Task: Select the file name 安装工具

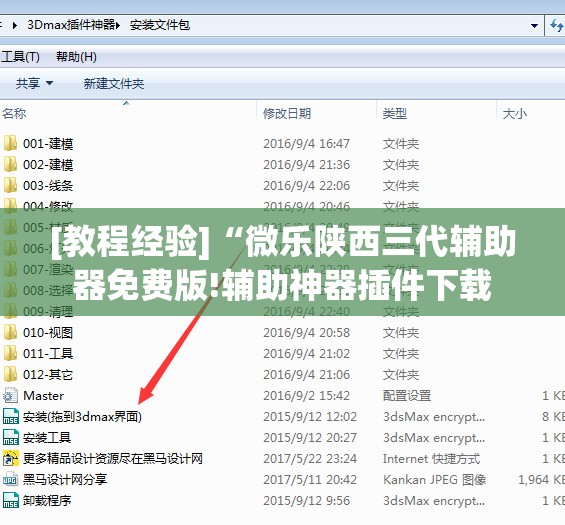Action: (x=47, y=437)
